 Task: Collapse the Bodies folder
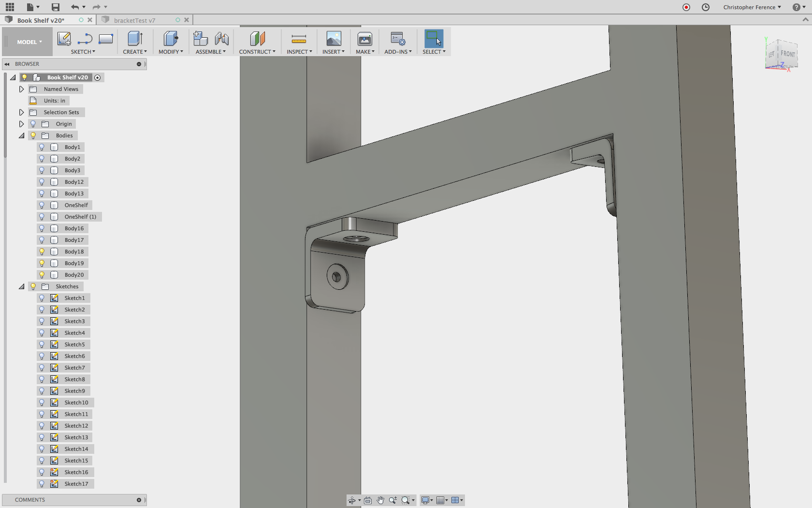tap(22, 135)
